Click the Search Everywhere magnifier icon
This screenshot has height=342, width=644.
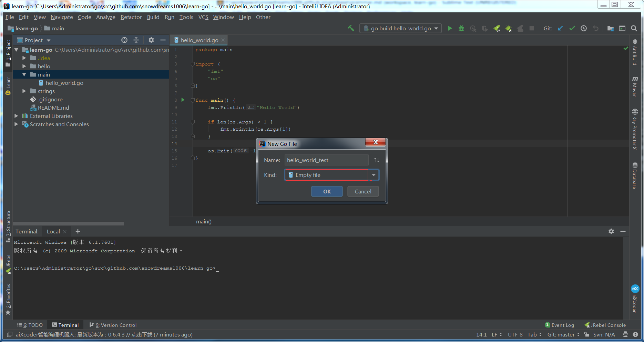pos(634,29)
